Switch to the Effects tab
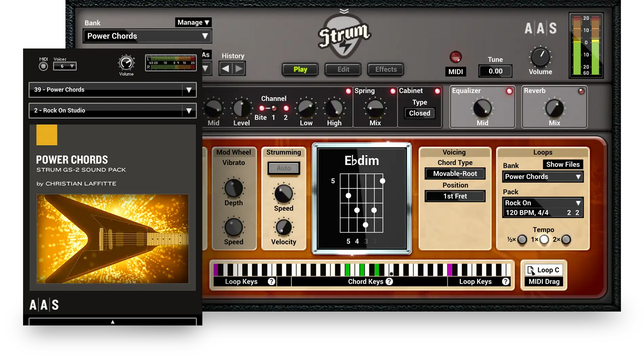Screen dimensions: 644x356 click(386, 70)
